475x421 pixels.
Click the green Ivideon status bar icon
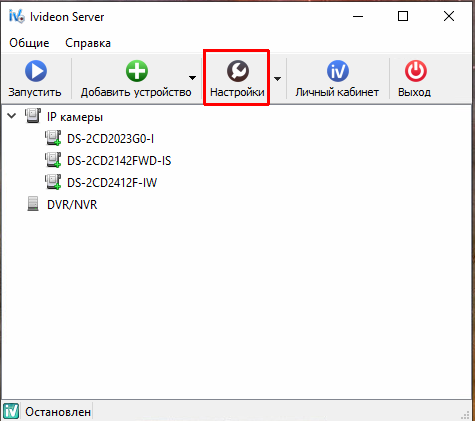tap(11, 412)
